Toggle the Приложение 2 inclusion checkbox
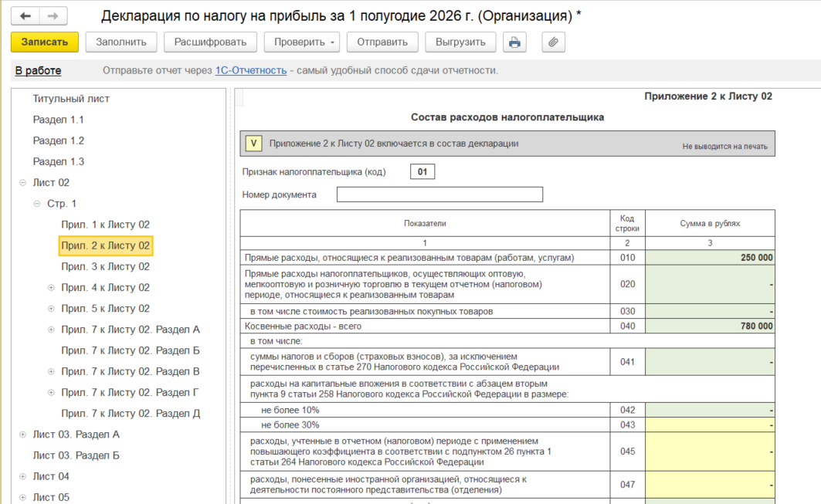821x504 pixels. point(253,144)
